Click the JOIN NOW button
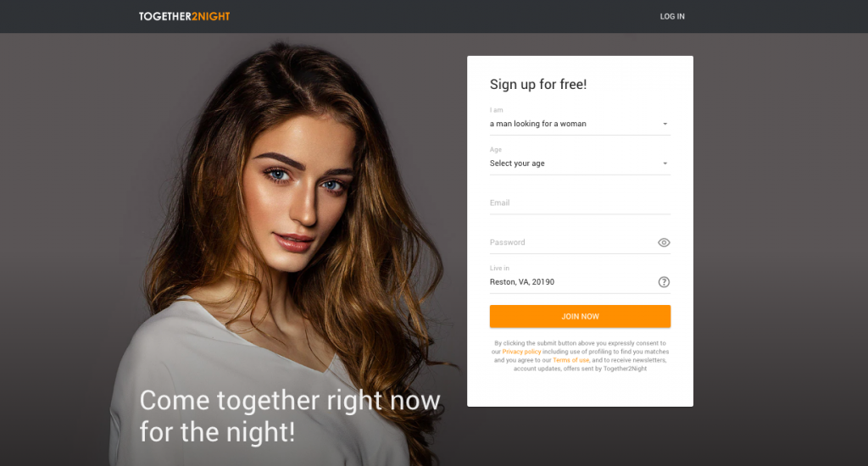The height and width of the screenshot is (466, 868). point(580,316)
